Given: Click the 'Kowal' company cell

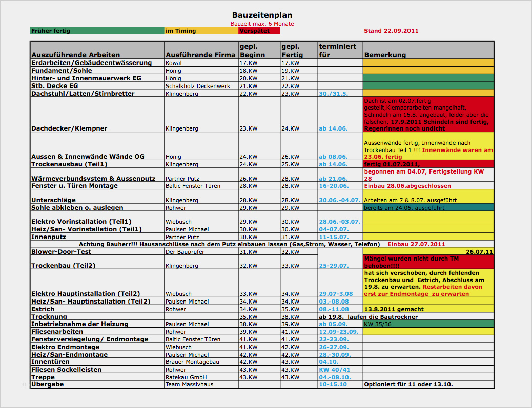Looking at the screenshot, I should pos(201,62).
